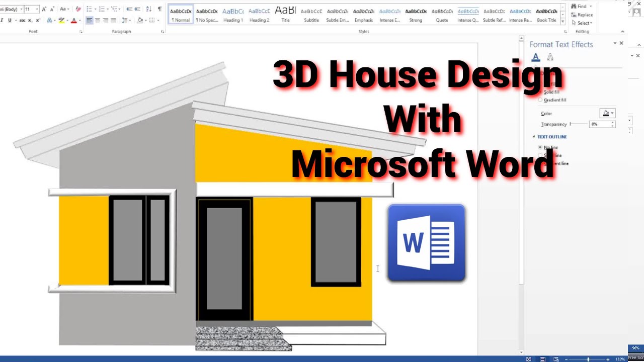Switch to Text Fill & Outline tab
Screen dimensions: 644x362
[x=536, y=57]
